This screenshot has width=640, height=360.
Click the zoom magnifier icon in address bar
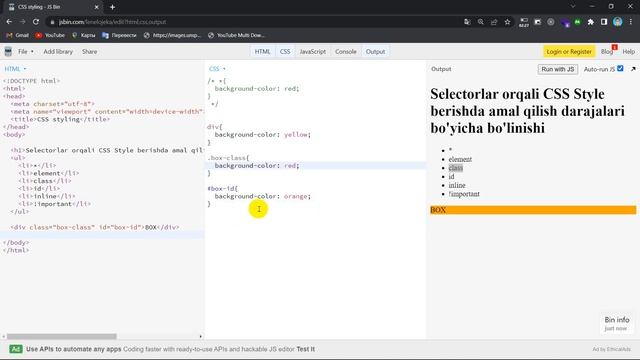[481, 22]
